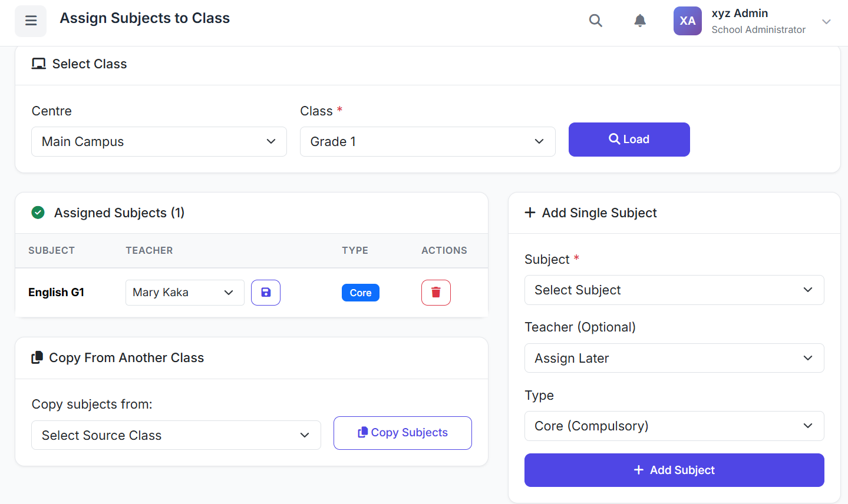Screen dimensions: 848x504
Task: Open the Core (Compulsory) type dropdown
Action: click(674, 426)
